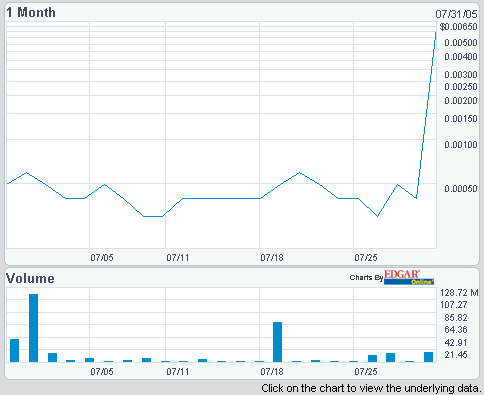Click the '1 Month' chart title
Viewport: 484px width, 395px height.
31,13
